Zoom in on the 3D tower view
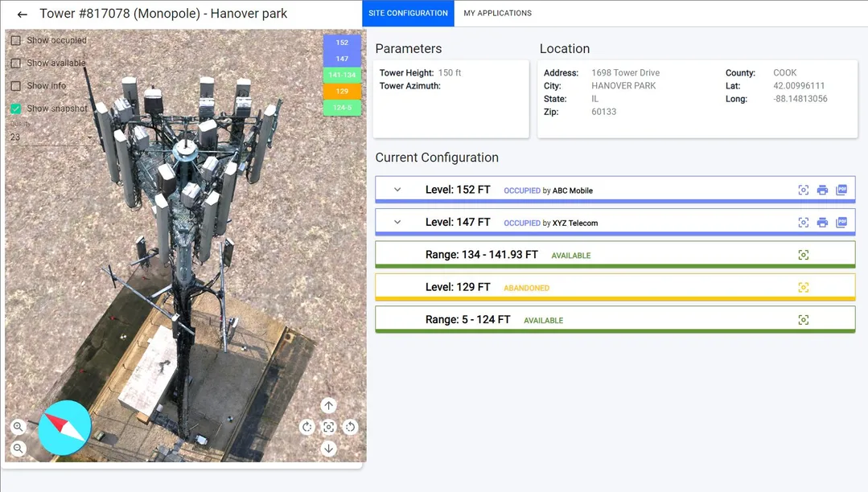This screenshot has width=868, height=492. (x=19, y=427)
